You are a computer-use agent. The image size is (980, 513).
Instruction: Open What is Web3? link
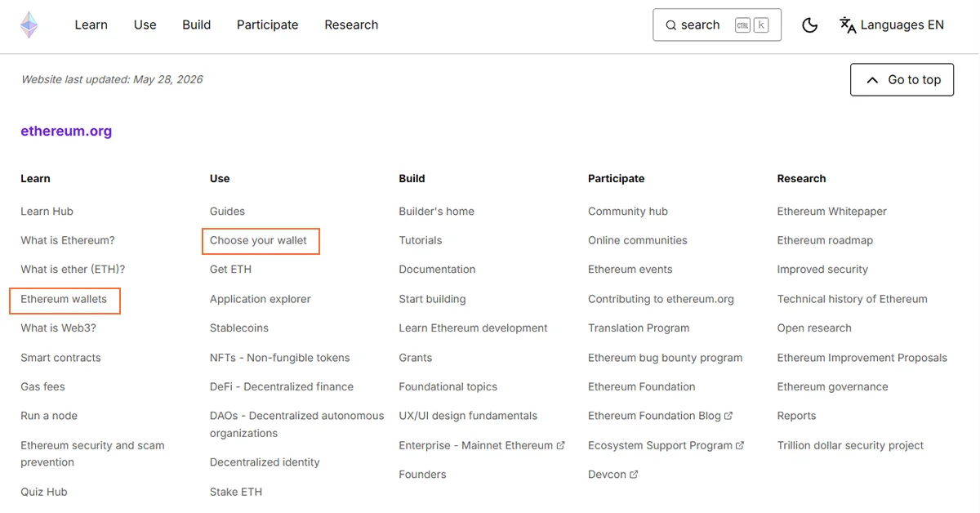click(58, 328)
